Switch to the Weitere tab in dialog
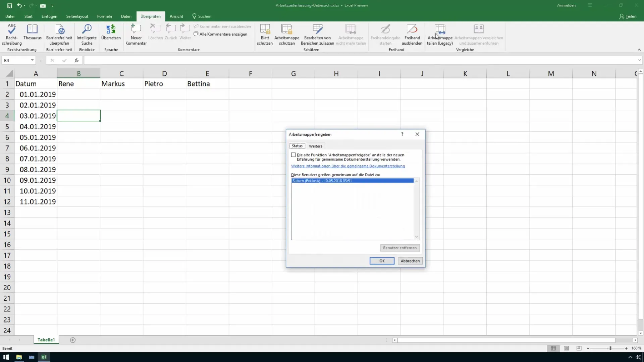Viewport: 644px width, 362px height. tap(315, 146)
